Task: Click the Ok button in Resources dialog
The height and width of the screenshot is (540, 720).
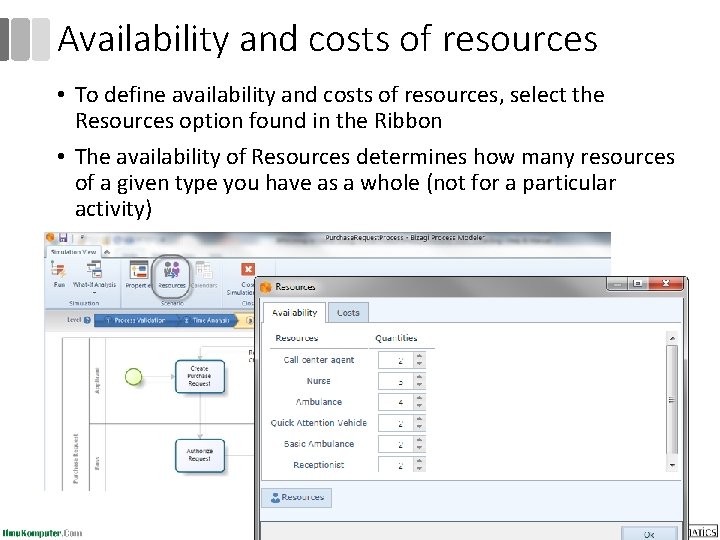Action: tap(649, 534)
